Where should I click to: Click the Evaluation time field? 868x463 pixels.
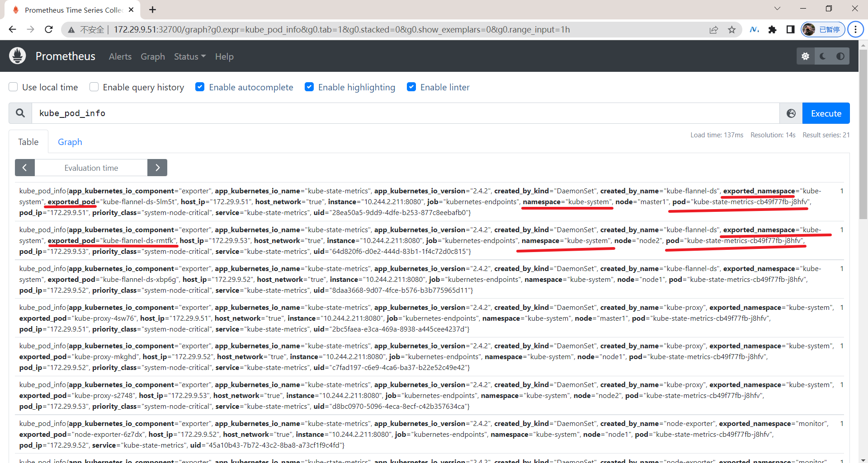[91, 168]
